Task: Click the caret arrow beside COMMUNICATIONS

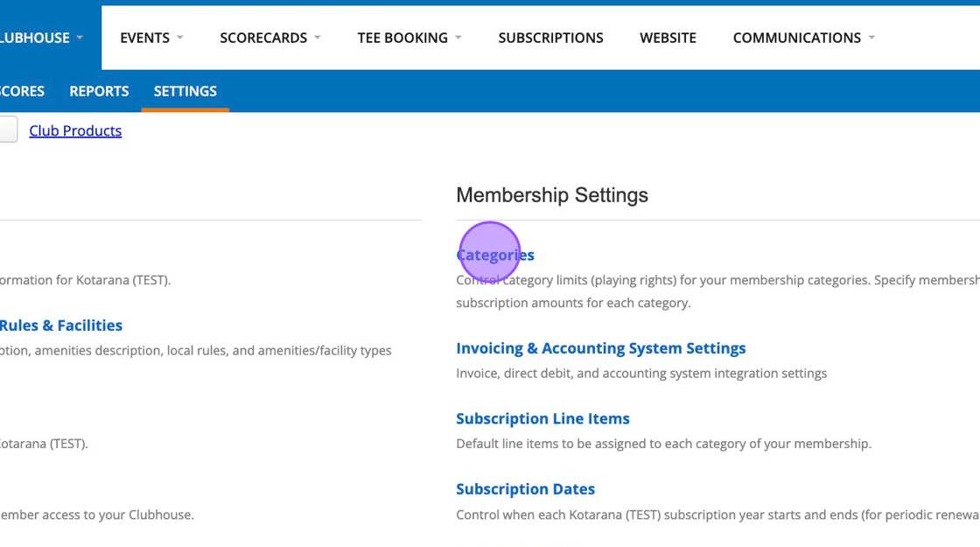Action: click(x=871, y=38)
